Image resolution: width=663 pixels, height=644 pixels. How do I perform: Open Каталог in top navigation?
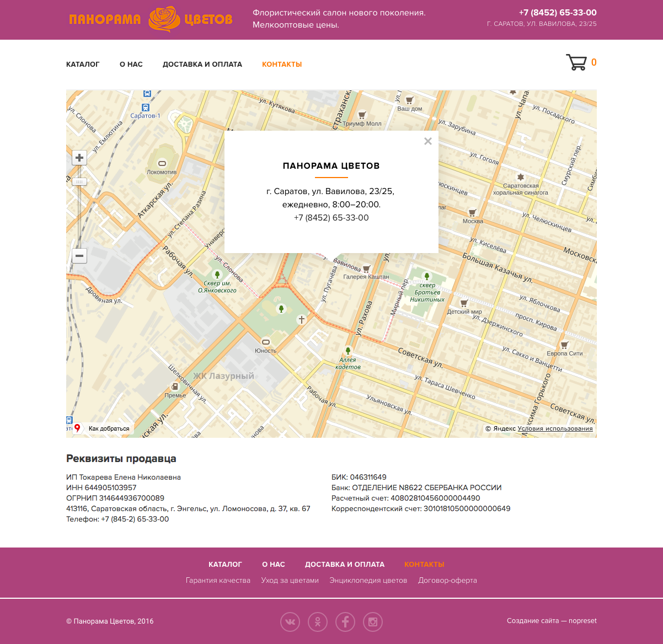(x=83, y=65)
